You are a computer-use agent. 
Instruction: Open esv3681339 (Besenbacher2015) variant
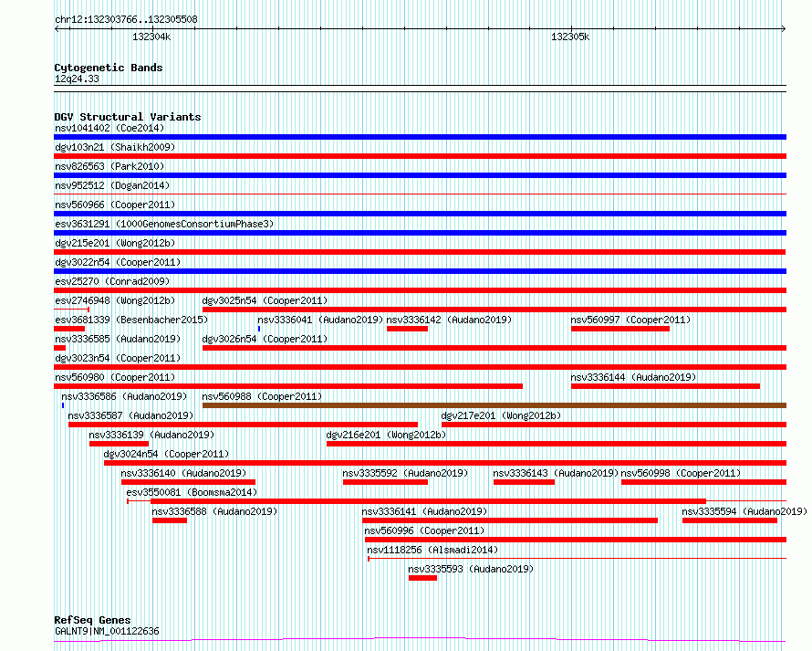pyautogui.click(x=131, y=320)
